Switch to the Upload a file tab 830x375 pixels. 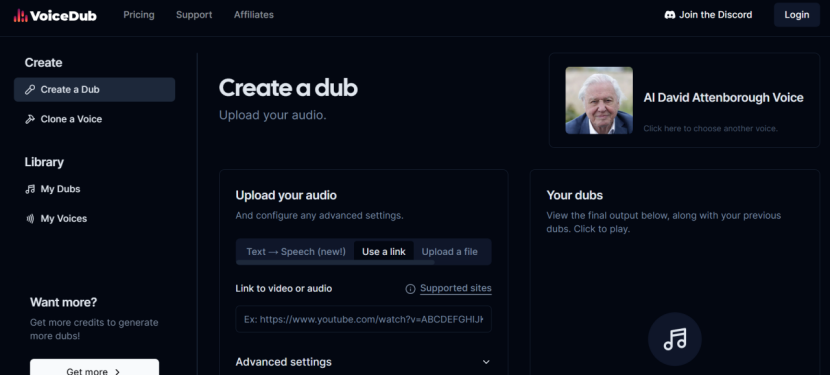(449, 252)
